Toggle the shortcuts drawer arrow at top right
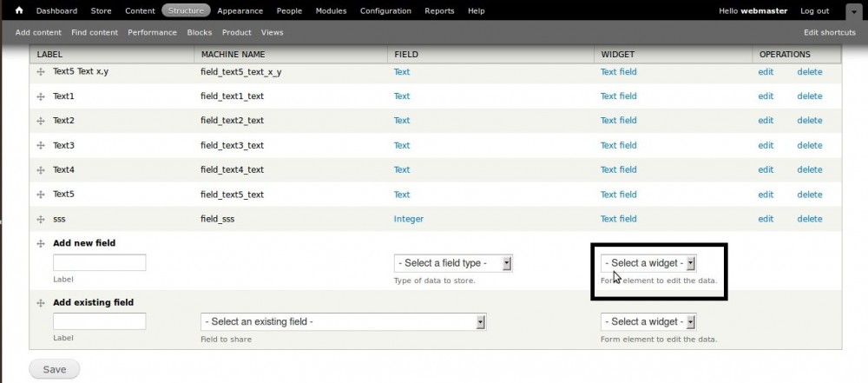The height and width of the screenshot is (383, 868). point(852,11)
